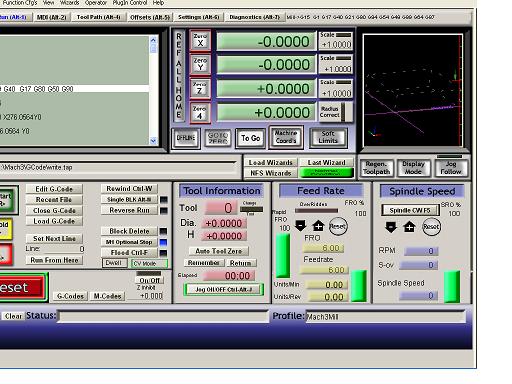
Task: Toggle Soft Limits
Action: pos(328,137)
